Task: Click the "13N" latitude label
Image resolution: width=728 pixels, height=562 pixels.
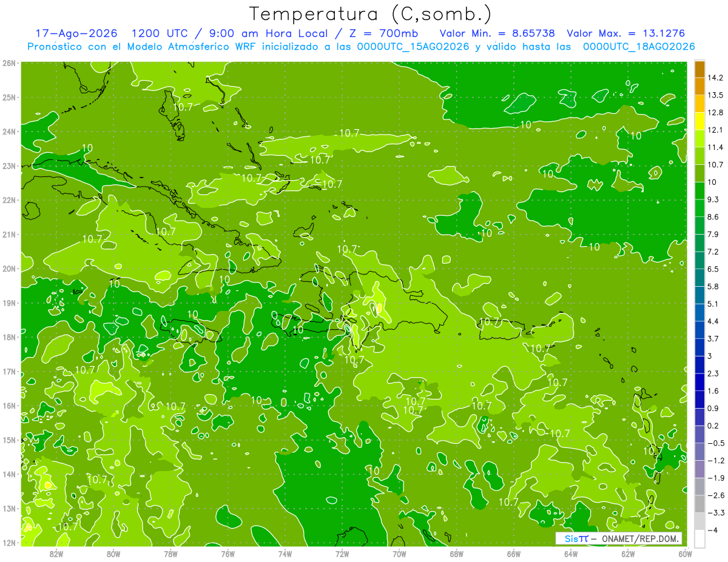Action: click(9, 509)
